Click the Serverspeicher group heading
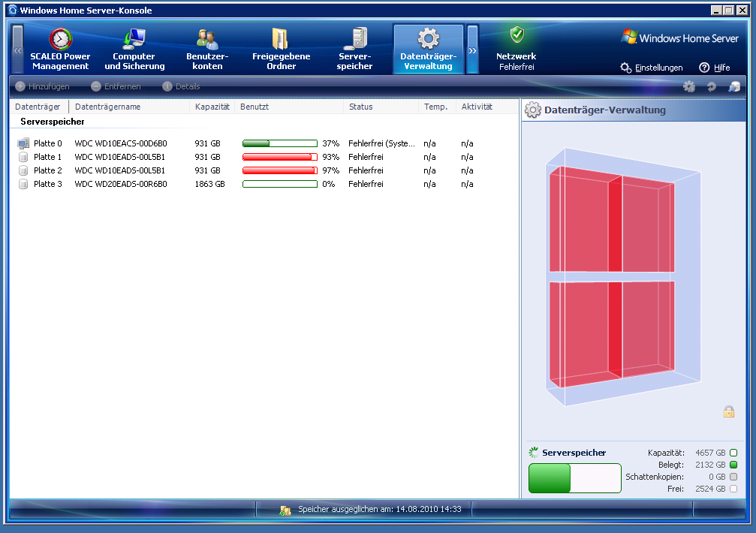The image size is (756, 533). coord(52,122)
